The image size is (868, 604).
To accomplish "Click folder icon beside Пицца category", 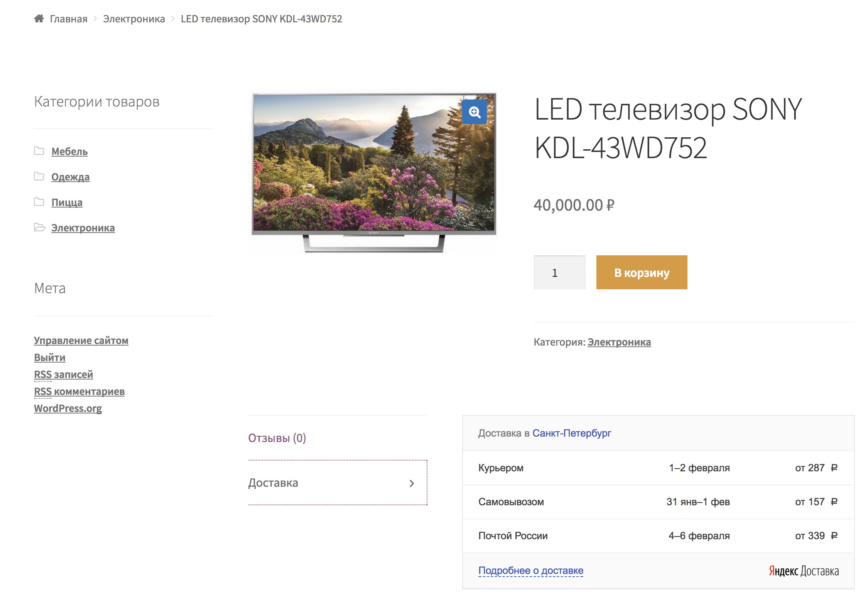I will coord(39,202).
